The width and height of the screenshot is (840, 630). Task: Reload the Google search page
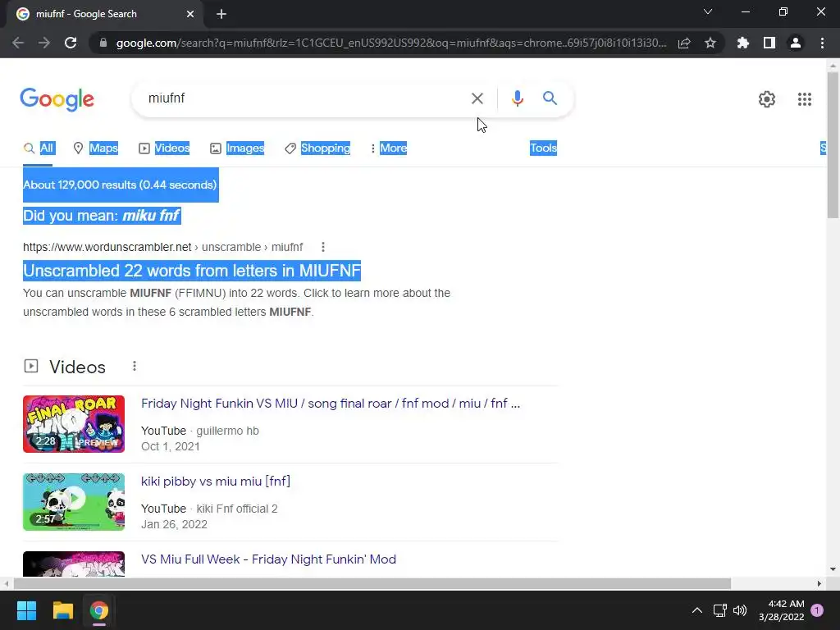pos(71,43)
